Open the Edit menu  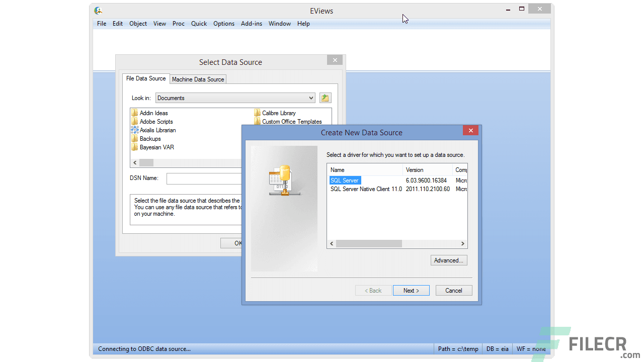pos(118,24)
